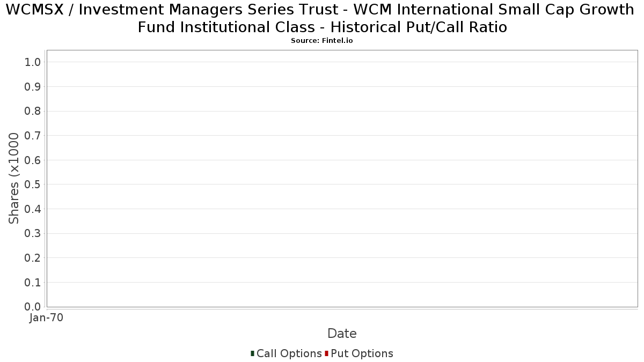Image resolution: width=644 pixels, height=362 pixels.
Task: Click the 0.1 y-axis tick label
Action: coord(33,283)
